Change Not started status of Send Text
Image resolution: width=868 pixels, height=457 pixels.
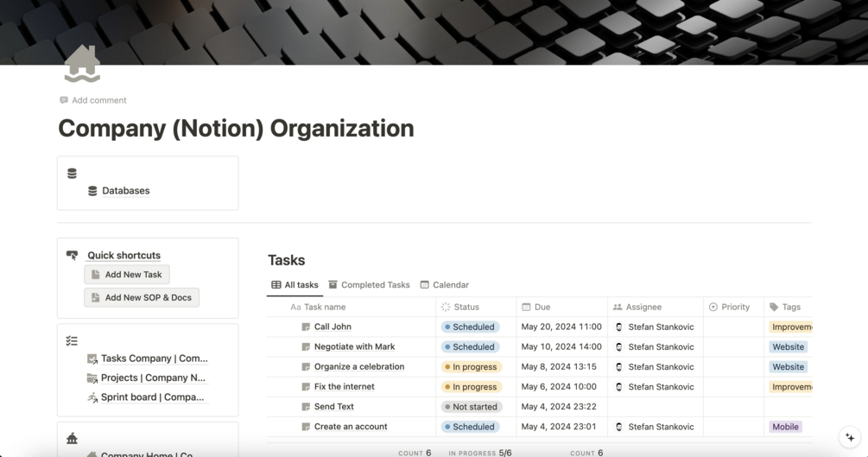pyautogui.click(x=472, y=407)
